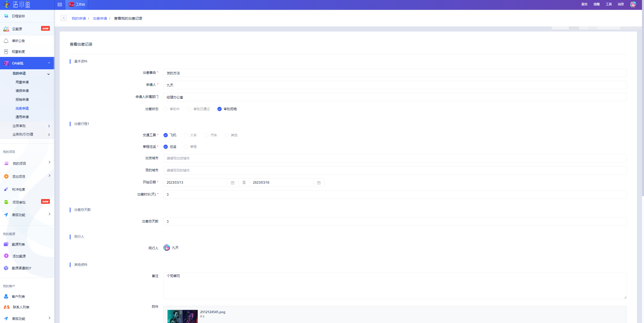This screenshot has height=323, width=644.
Task: Open calendar icon for end date 2023/03/16
Action: coord(319,183)
